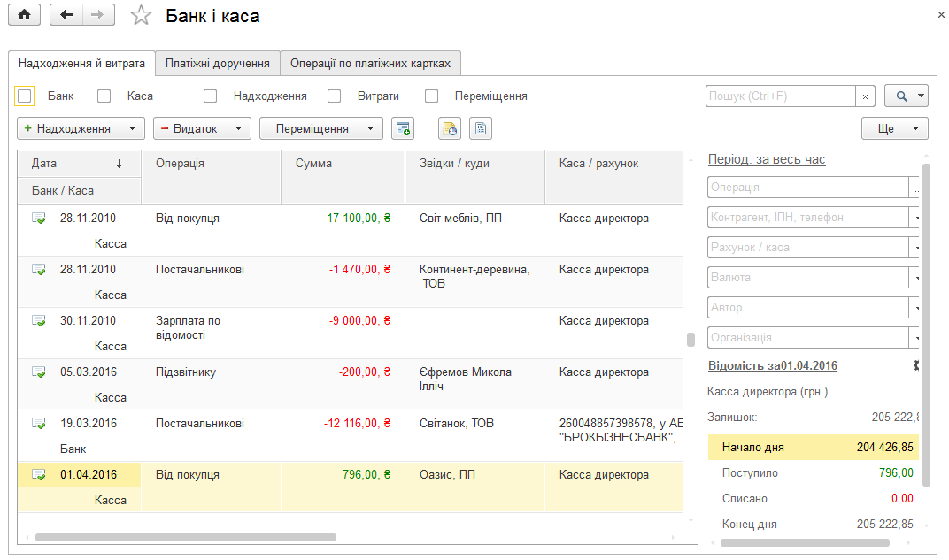Switch to Надходження й витрата tab
The width and height of the screenshot is (949, 560).
(x=81, y=64)
